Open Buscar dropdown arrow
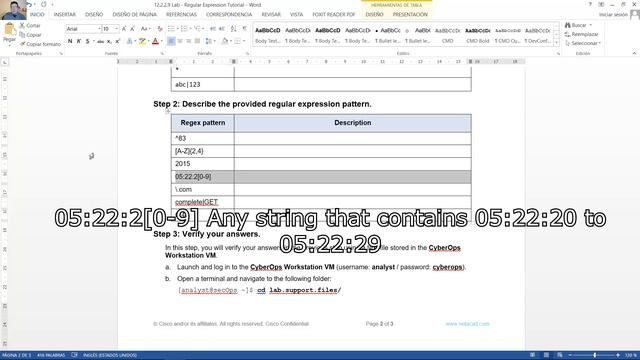 [x=591, y=25]
